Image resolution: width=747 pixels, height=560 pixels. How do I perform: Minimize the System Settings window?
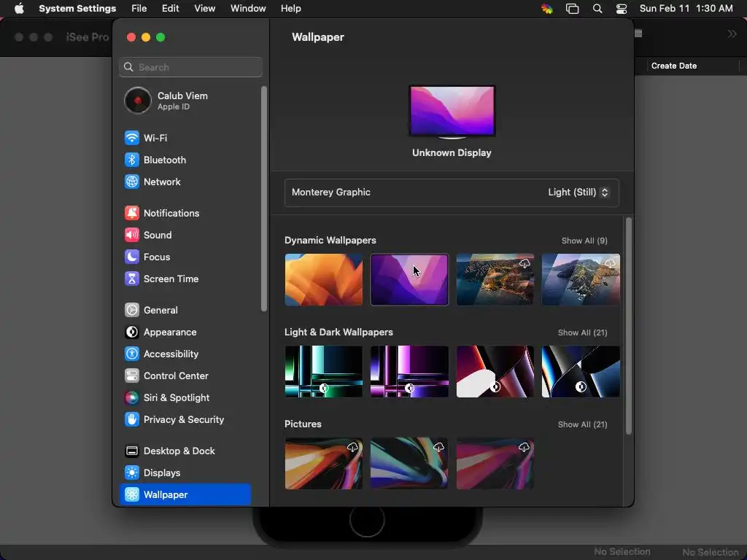pos(146,37)
